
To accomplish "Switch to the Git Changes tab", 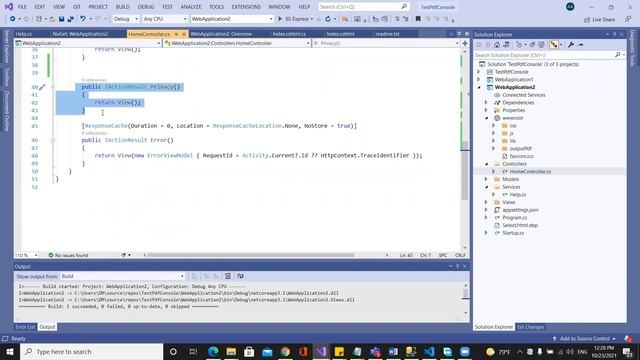I will click(x=530, y=327).
